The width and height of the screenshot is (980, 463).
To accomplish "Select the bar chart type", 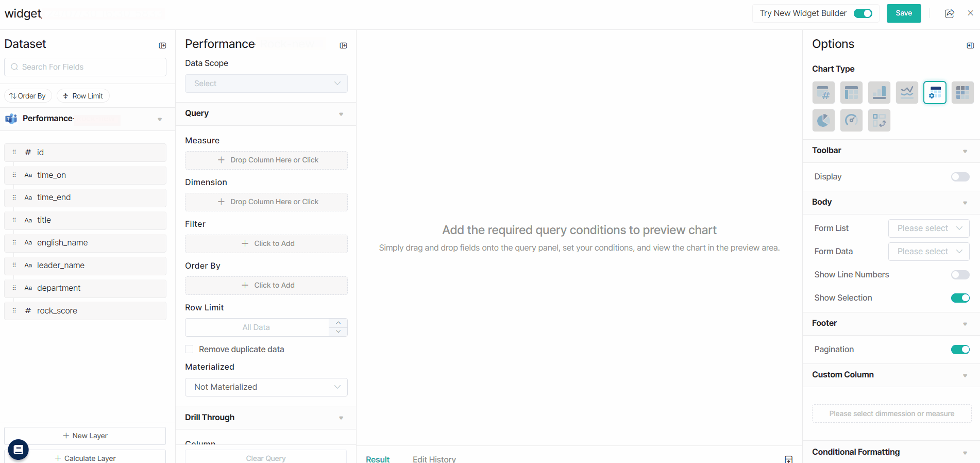I will point(879,93).
